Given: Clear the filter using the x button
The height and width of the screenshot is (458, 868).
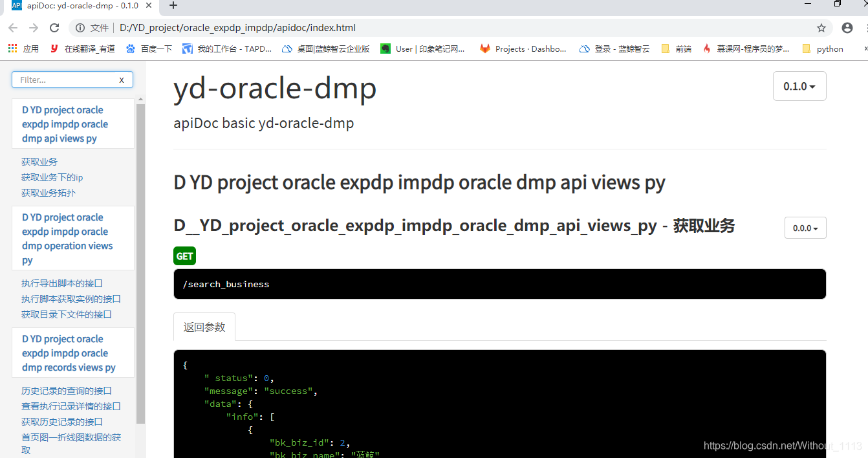Looking at the screenshot, I should 122,80.
